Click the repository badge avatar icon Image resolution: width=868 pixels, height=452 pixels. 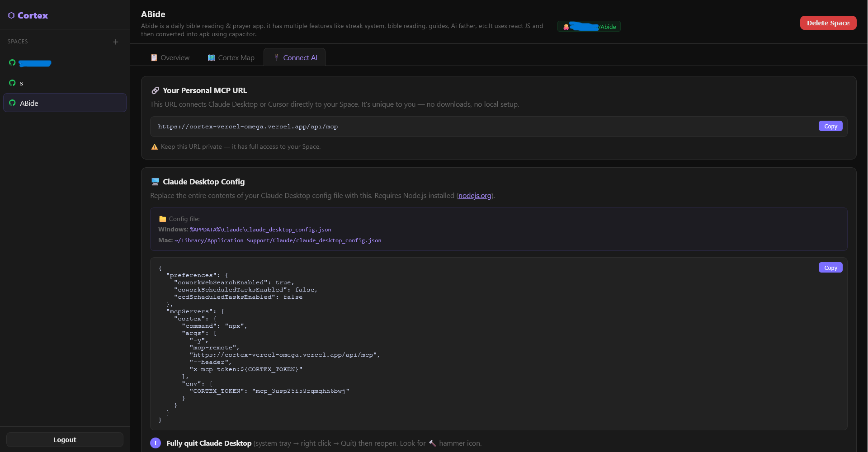click(566, 27)
